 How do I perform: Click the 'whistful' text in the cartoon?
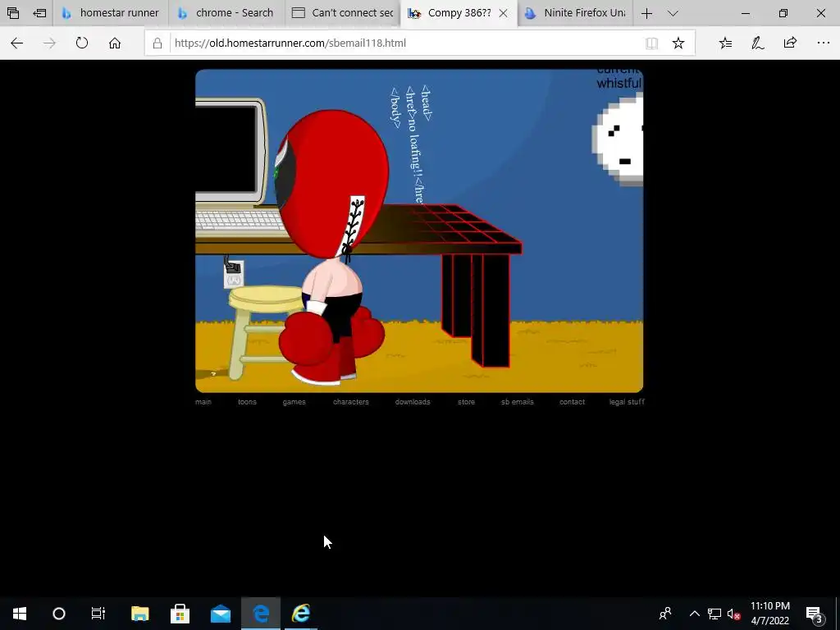click(619, 83)
